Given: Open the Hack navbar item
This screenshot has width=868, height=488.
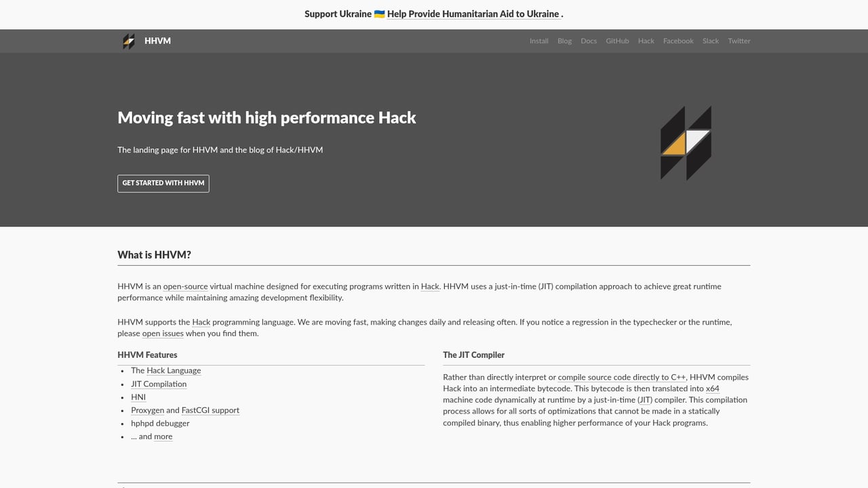Looking at the screenshot, I should 646,41.
